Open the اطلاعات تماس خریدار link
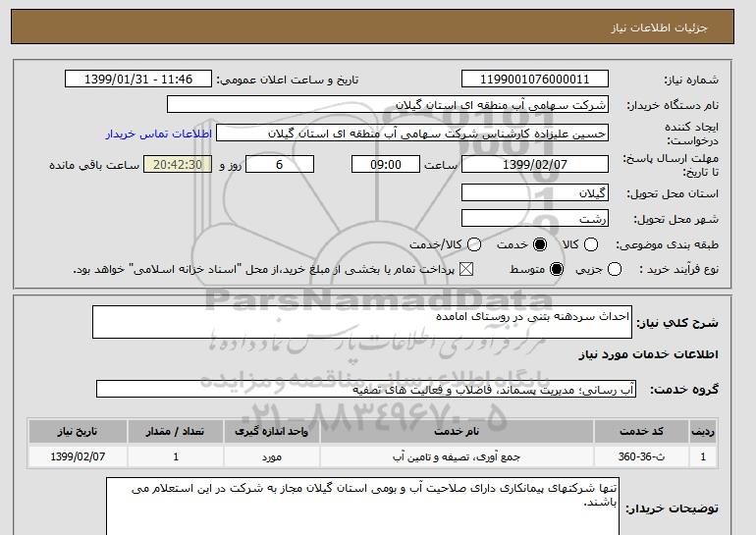 pos(159,134)
